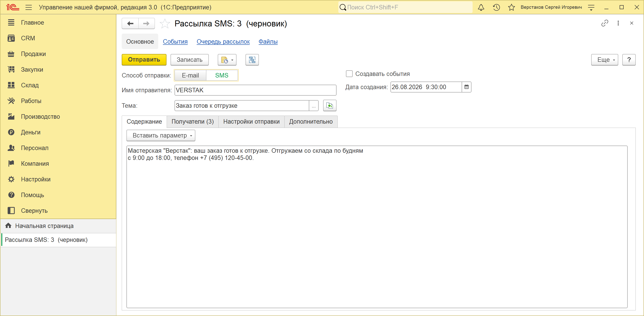This screenshot has width=644, height=316.
Task: Enable Создавать события checkbox
Action: pyautogui.click(x=349, y=74)
